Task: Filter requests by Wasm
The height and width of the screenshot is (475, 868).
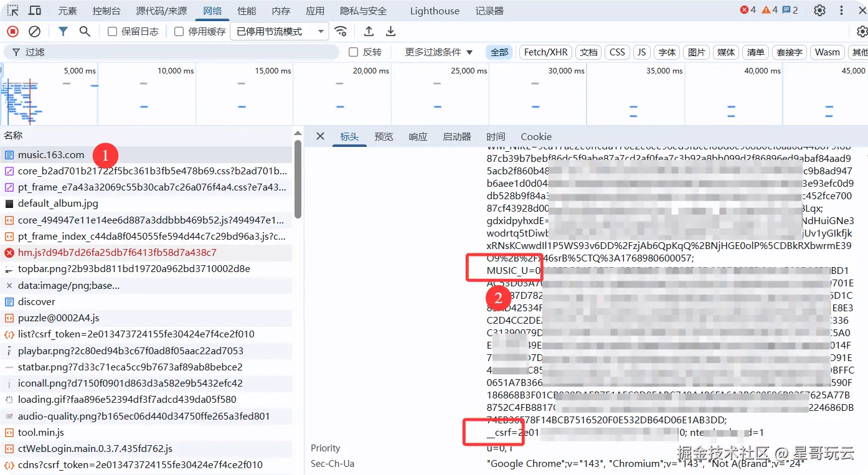Action: click(827, 52)
